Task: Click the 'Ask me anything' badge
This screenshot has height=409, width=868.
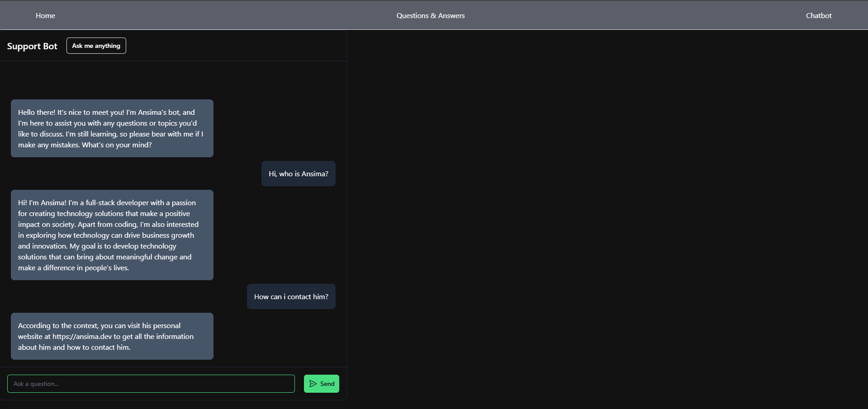Action: point(96,46)
